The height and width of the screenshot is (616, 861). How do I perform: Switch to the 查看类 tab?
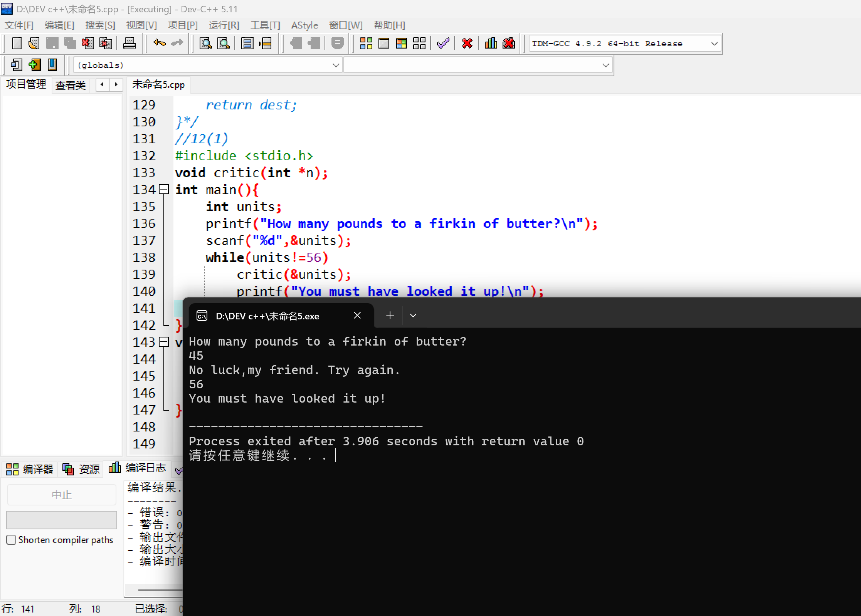[70, 85]
